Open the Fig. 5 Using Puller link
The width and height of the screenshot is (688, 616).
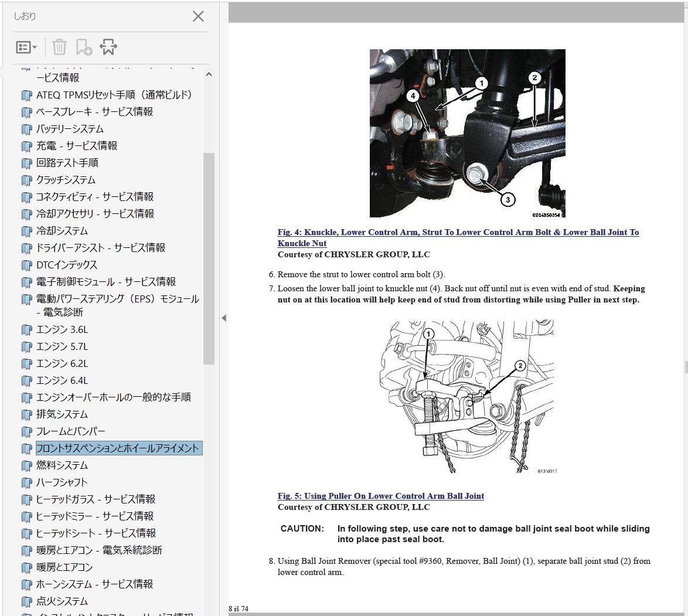(x=380, y=496)
